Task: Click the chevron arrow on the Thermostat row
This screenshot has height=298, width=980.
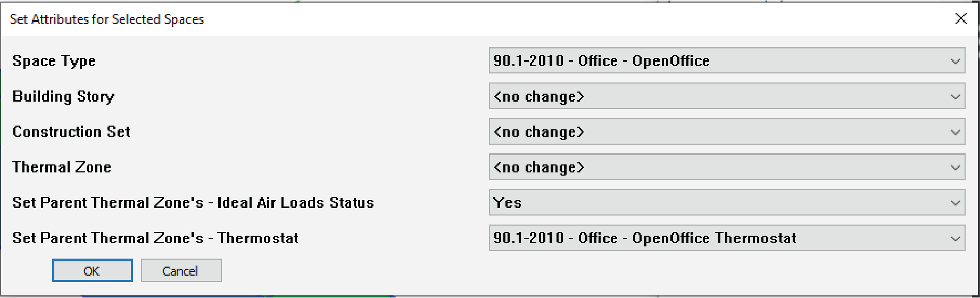Action: click(x=955, y=239)
